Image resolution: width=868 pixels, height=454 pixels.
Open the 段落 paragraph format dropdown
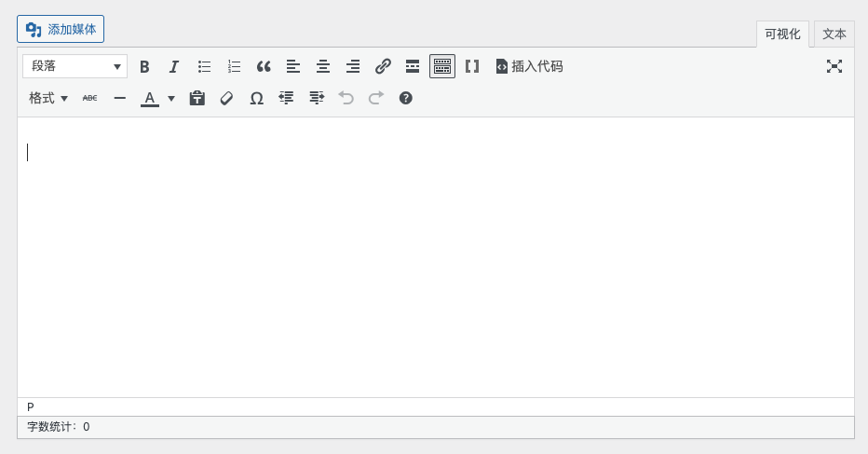[75, 66]
